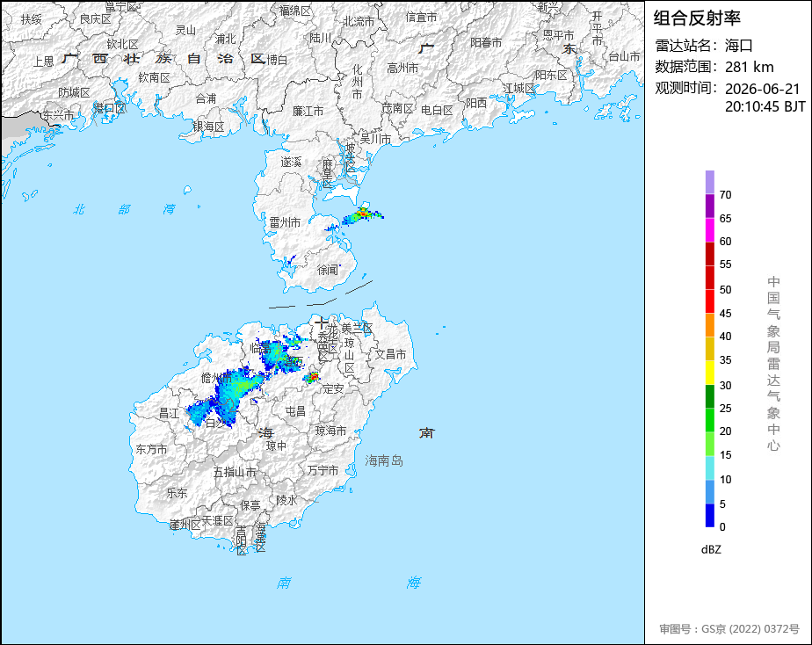Click the 定安 map label
The image size is (812, 645).
coord(333,388)
